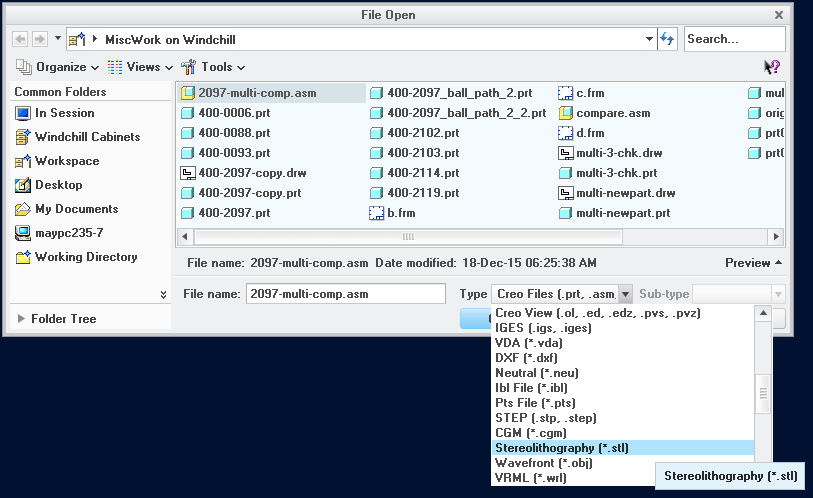Screen dimensions: 813x498
Task: Select drawing multi-3-chk.drw
Action: point(610,153)
